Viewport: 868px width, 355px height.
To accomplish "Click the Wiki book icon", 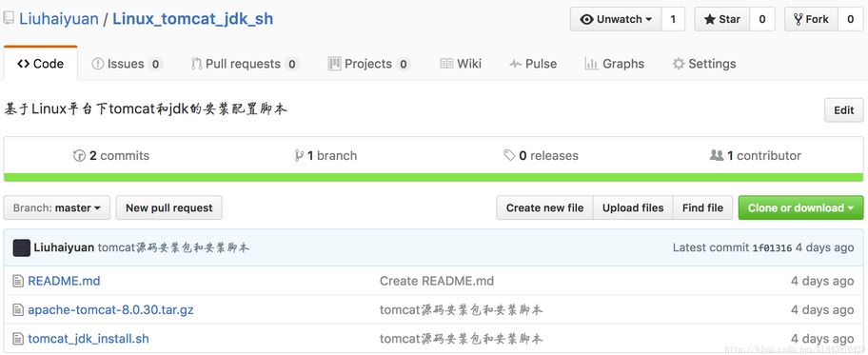I will click(x=446, y=64).
